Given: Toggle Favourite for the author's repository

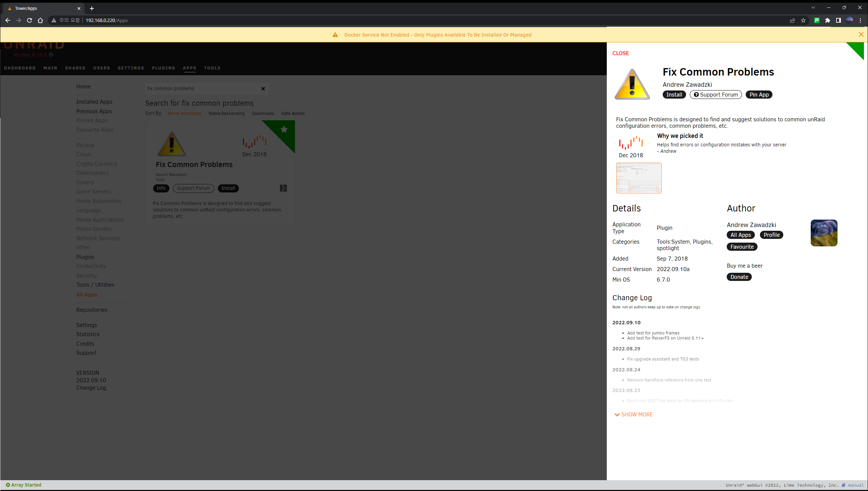Looking at the screenshot, I should click(x=742, y=247).
